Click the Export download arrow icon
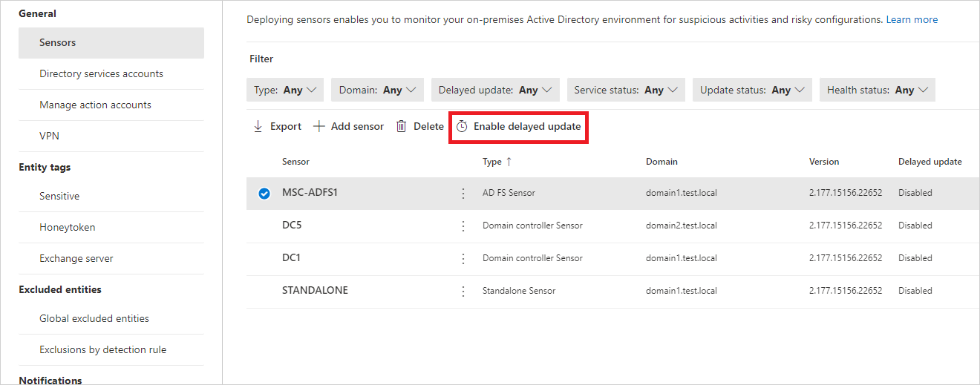The width and height of the screenshot is (980, 385). click(x=258, y=127)
